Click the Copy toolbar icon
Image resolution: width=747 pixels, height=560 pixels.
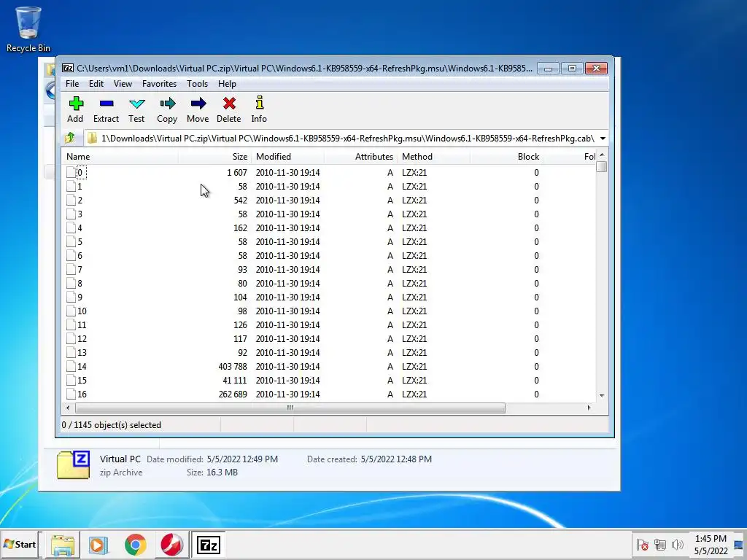point(167,104)
